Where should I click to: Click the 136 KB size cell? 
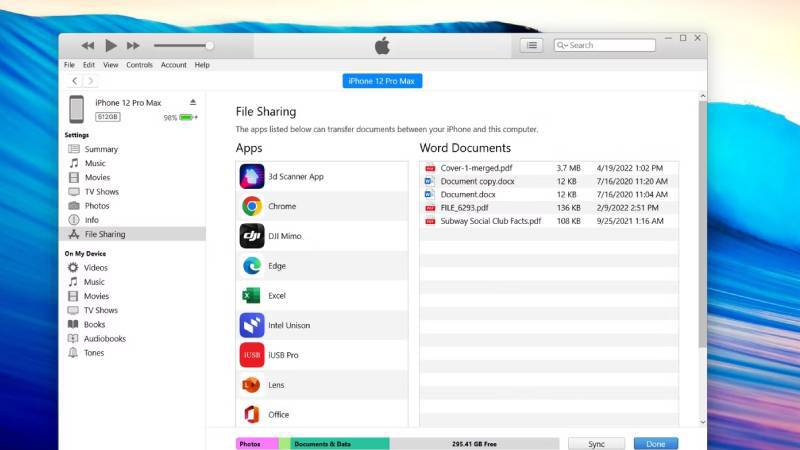coord(569,208)
